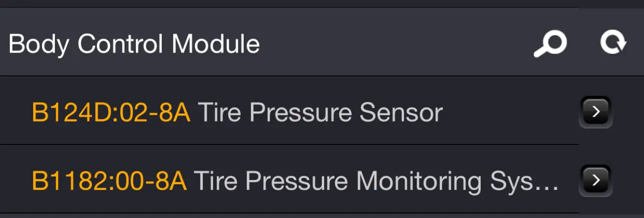Expand the Tire Pressure Monitoring System chevron

point(595,180)
